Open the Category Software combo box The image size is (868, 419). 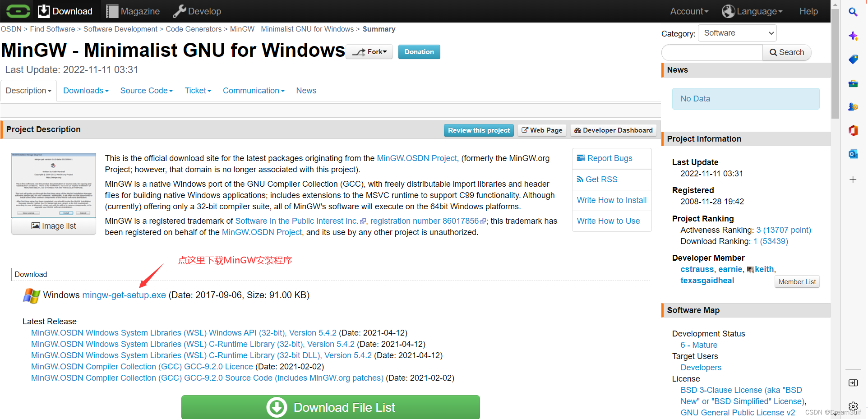pyautogui.click(x=737, y=33)
